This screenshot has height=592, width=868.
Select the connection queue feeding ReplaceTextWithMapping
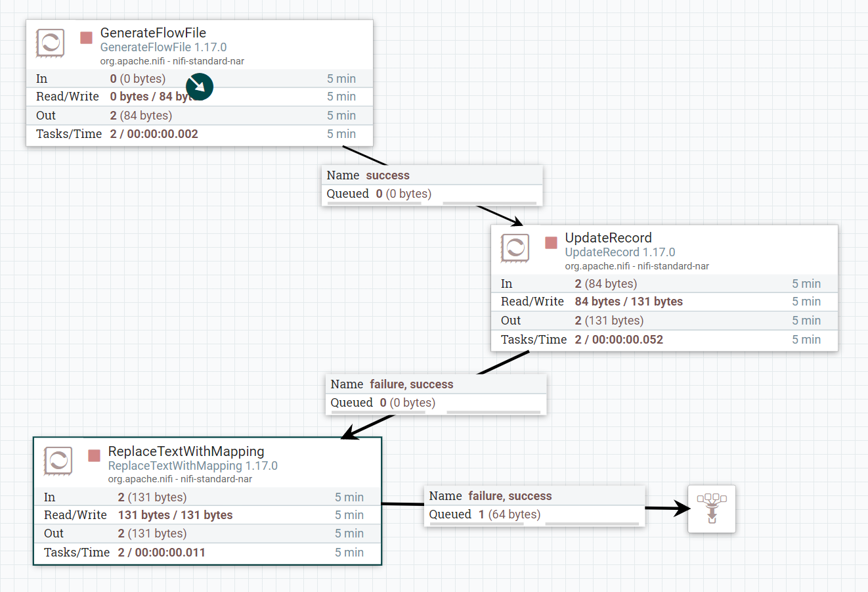coord(436,394)
